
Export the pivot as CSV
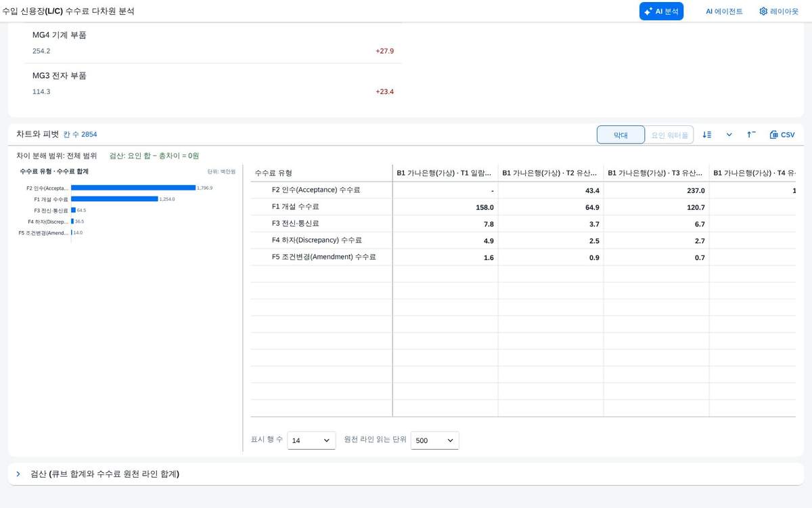point(782,135)
